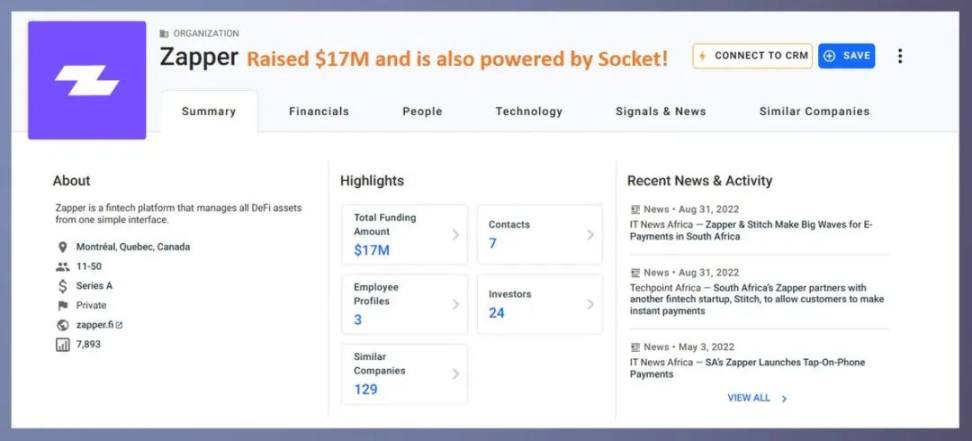This screenshot has width=972, height=441.
Task: Click the news icon on first Aug 31 item
Action: pos(635,210)
